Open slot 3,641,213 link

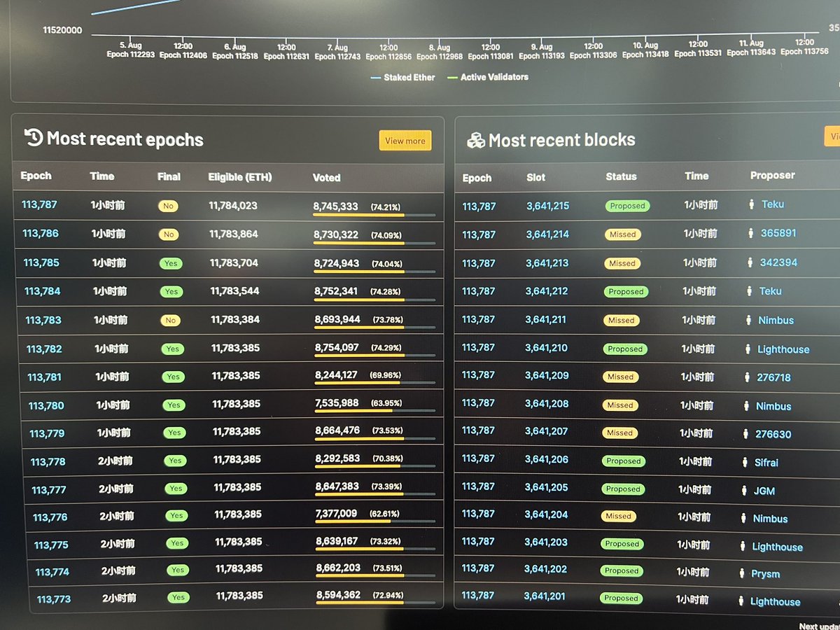(x=547, y=263)
